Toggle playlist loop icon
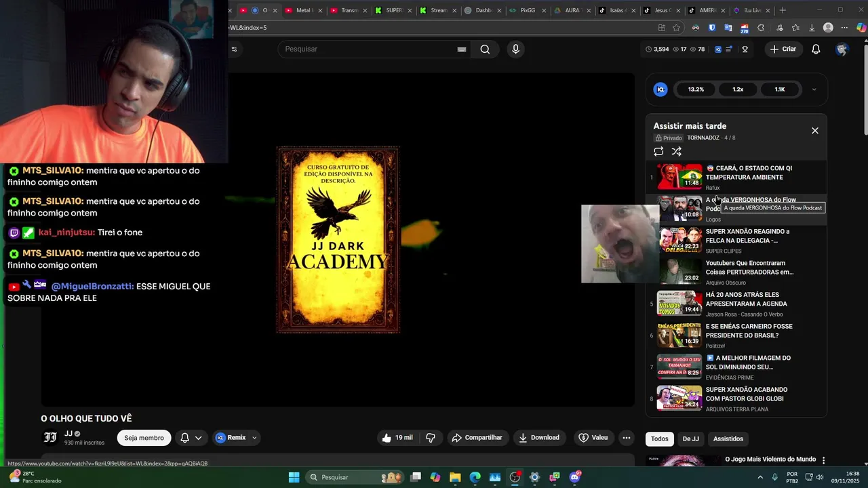The width and height of the screenshot is (868, 488). point(658,152)
